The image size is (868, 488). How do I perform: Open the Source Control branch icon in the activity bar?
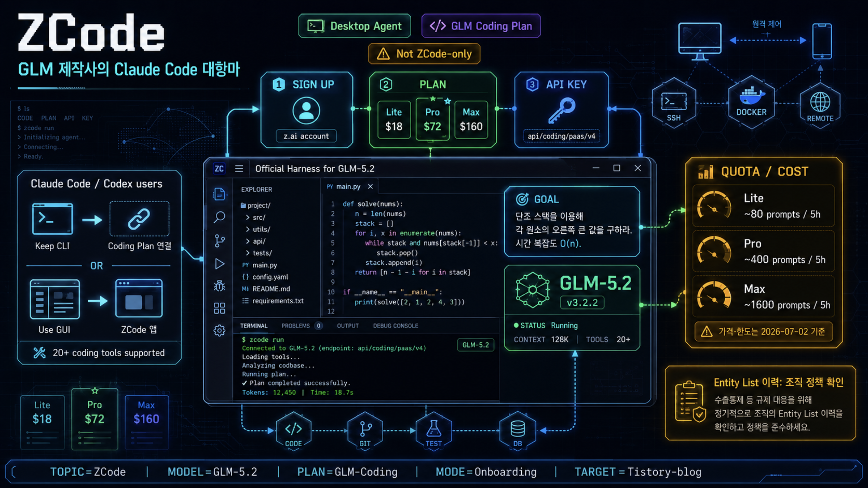(219, 241)
